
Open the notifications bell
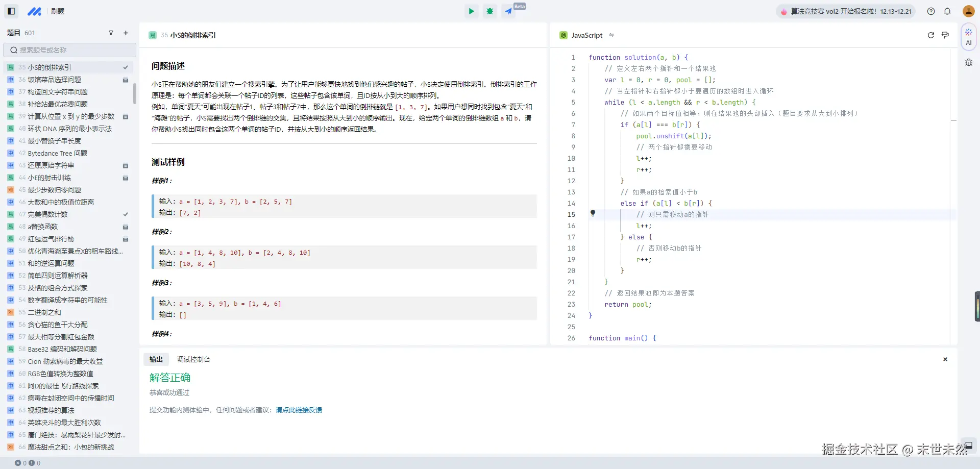[947, 11]
